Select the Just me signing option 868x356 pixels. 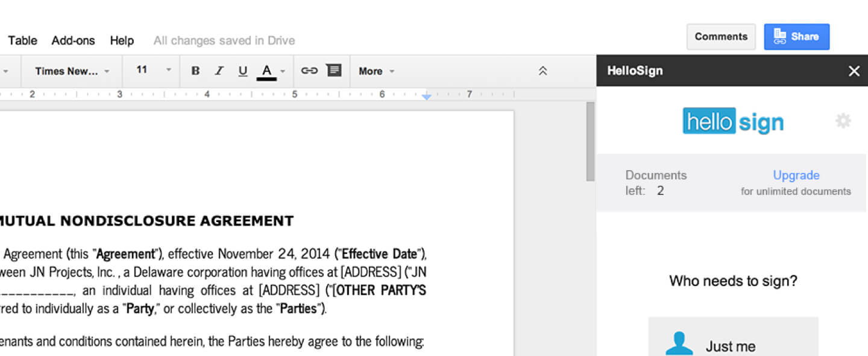click(x=733, y=342)
